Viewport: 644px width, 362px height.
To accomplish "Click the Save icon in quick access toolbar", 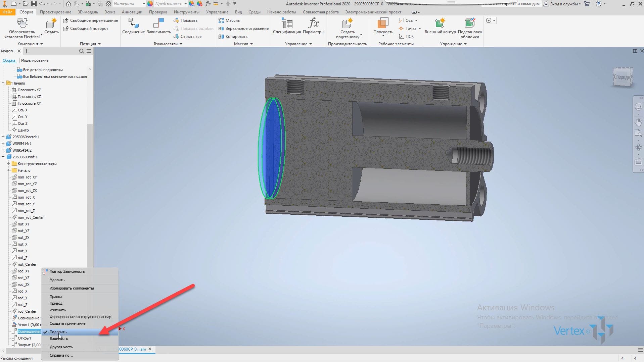I will (x=34, y=4).
